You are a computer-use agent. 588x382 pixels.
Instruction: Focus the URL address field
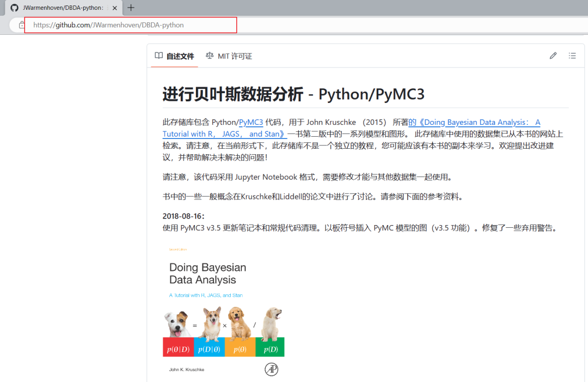[131, 25]
